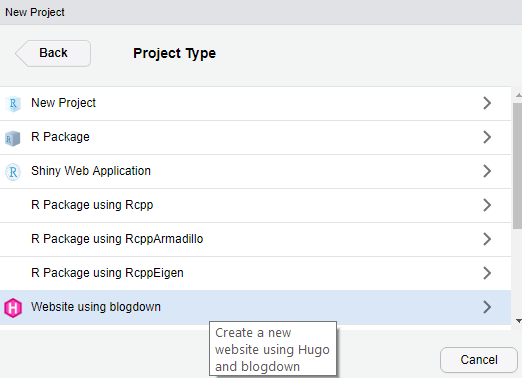Pick 'R Package using RcppArmadillo' text
This screenshot has width=522, height=378.
(x=117, y=239)
